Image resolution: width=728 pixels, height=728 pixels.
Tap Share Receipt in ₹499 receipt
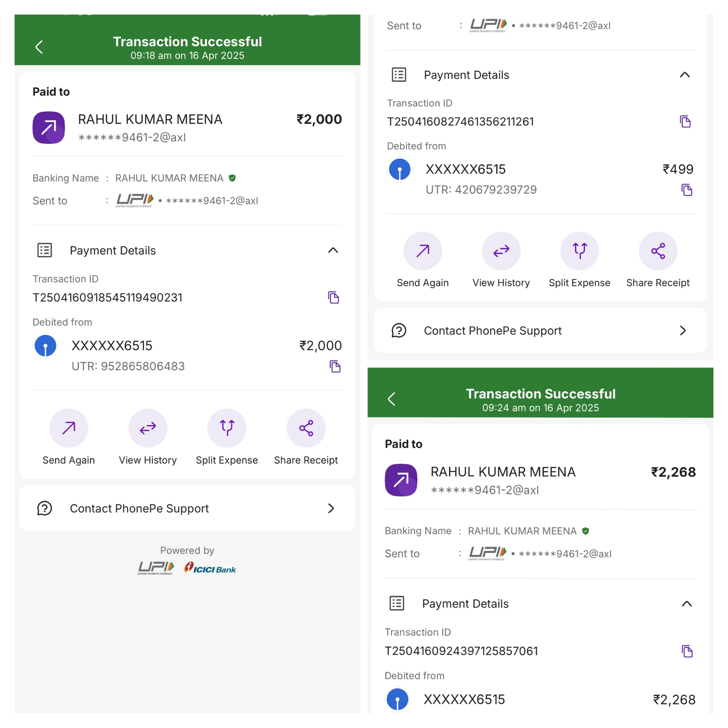click(x=658, y=251)
